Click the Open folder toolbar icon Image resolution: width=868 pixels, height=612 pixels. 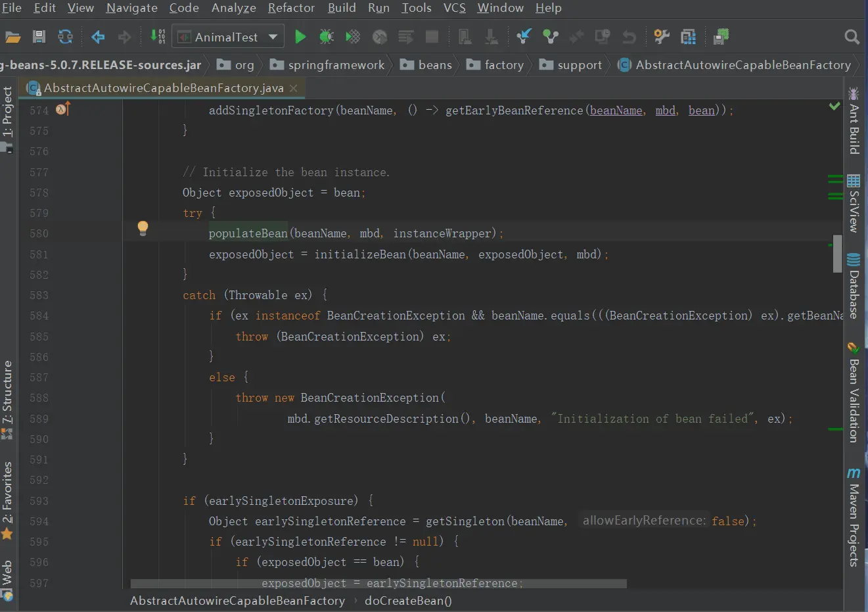[x=12, y=37]
